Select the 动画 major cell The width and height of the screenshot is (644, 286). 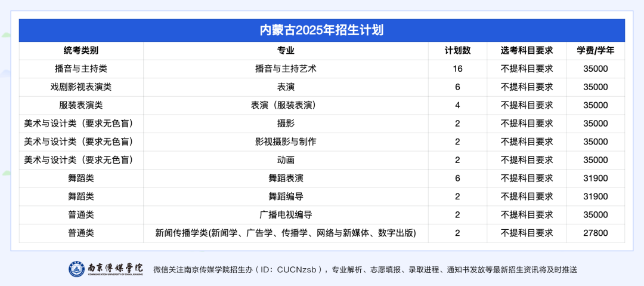coord(286,159)
